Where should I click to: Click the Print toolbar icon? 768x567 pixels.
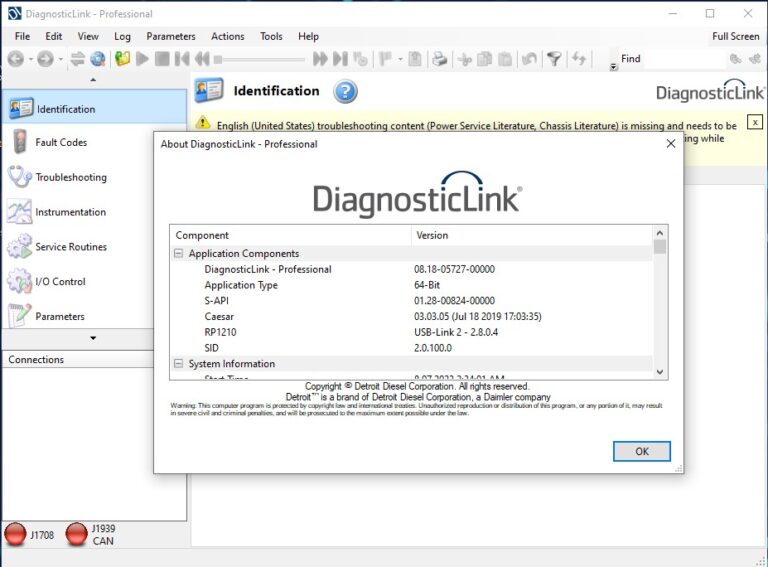(x=440, y=59)
